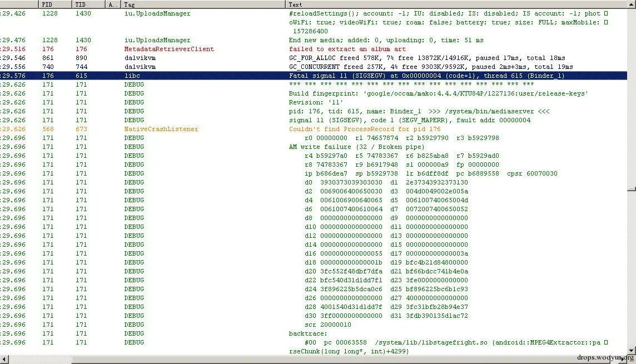Click the TID column header
This screenshot has height=364, width=636.
click(x=88, y=4)
